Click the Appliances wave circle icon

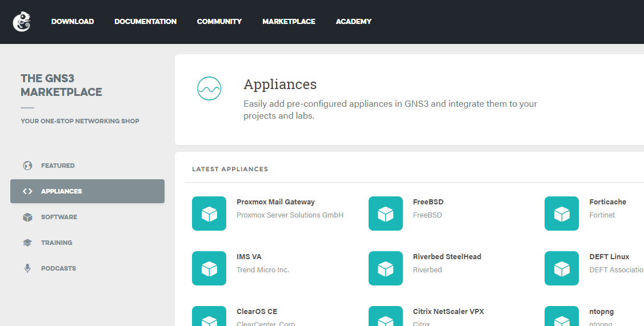[209, 88]
